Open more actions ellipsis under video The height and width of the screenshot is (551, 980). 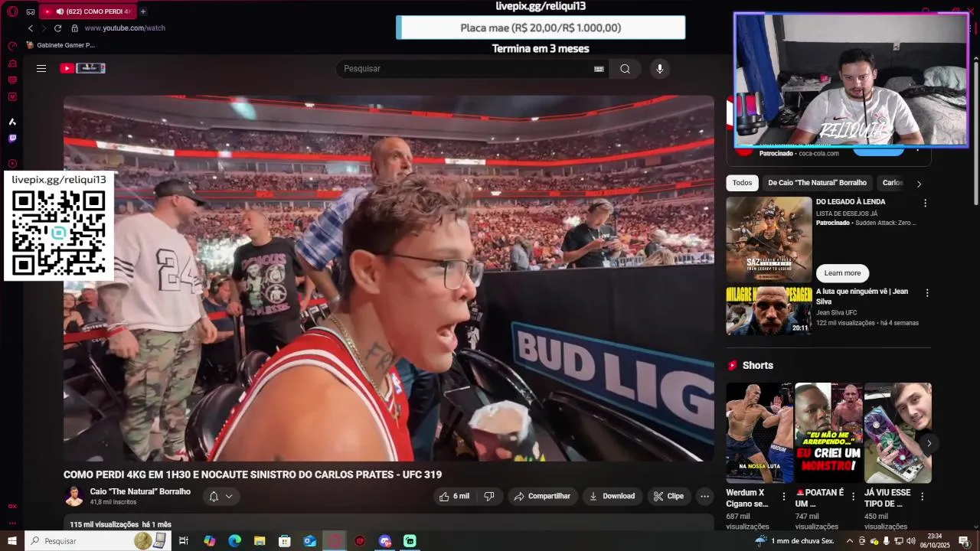(705, 496)
